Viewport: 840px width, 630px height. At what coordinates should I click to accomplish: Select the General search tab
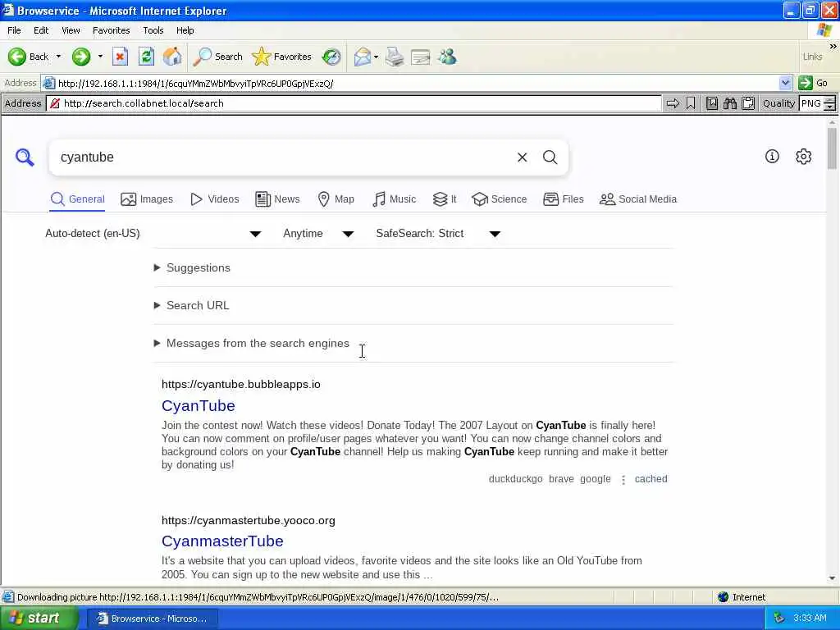[x=78, y=199]
